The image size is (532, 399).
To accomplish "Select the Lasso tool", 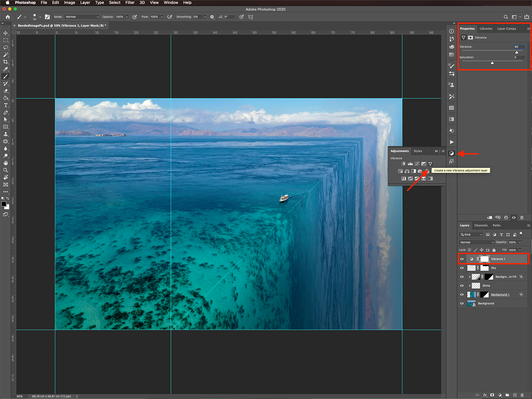I will point(6,47).
